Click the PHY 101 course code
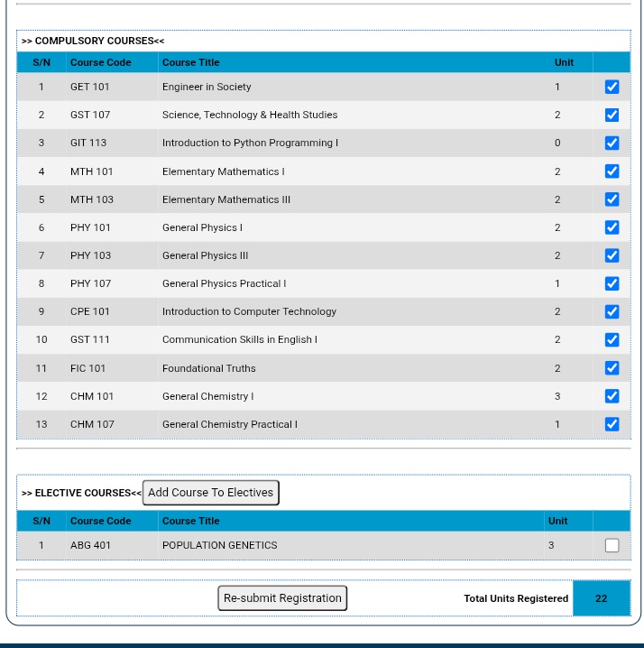644x648 pixels. pos(90,227)
